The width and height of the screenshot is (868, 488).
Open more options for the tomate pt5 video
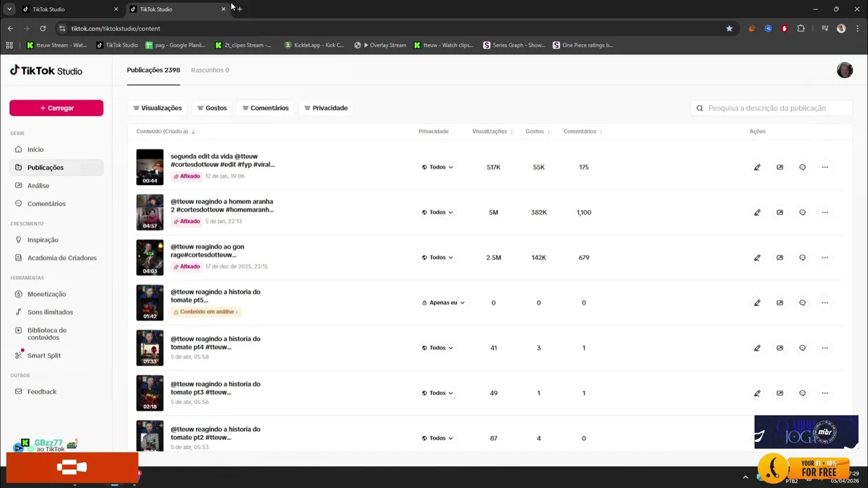click(x=825, y=303)
